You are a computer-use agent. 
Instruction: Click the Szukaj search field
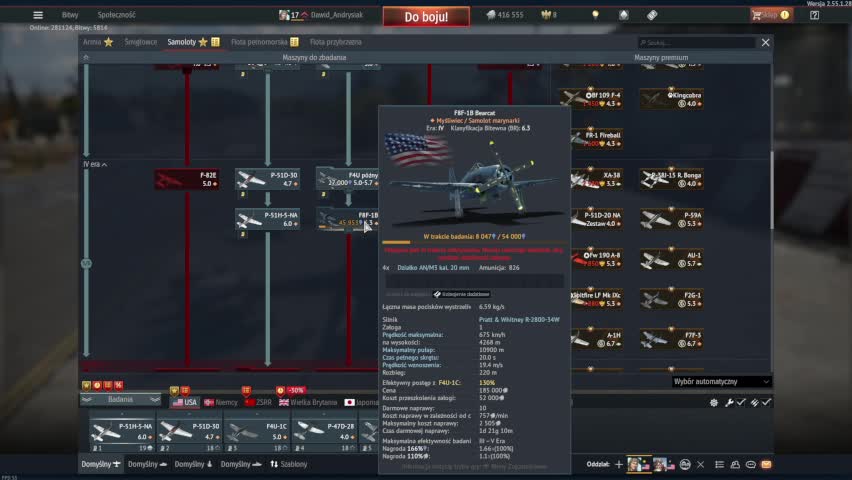point(700,43)
